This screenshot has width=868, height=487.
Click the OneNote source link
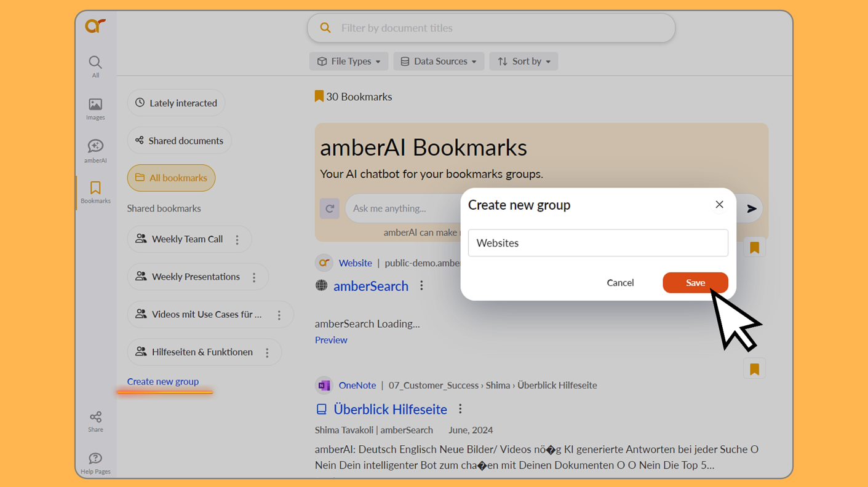point(357,386)
